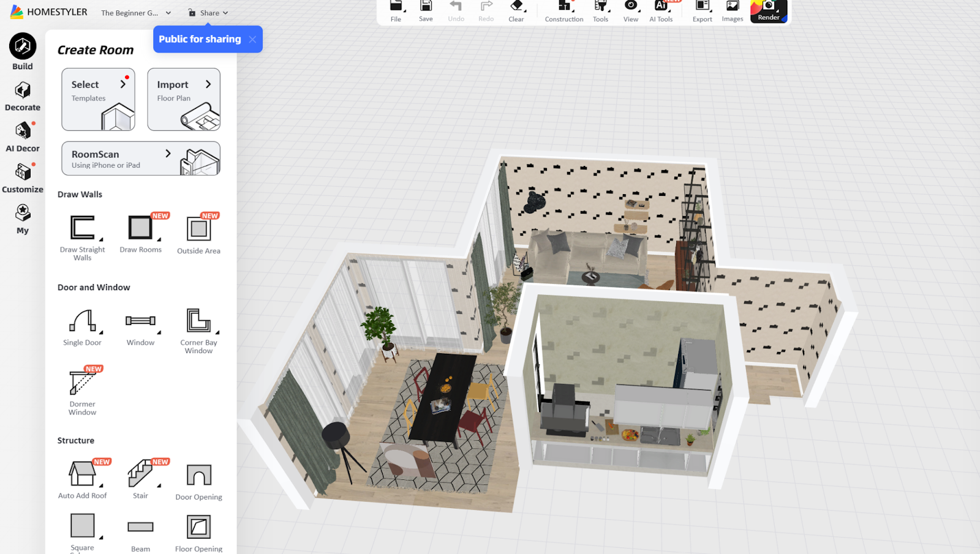Image resolution: width=980 pixels, height=554 pixels.
Task: Open the Share dropdown menu
Action: (x=208, y=13)
